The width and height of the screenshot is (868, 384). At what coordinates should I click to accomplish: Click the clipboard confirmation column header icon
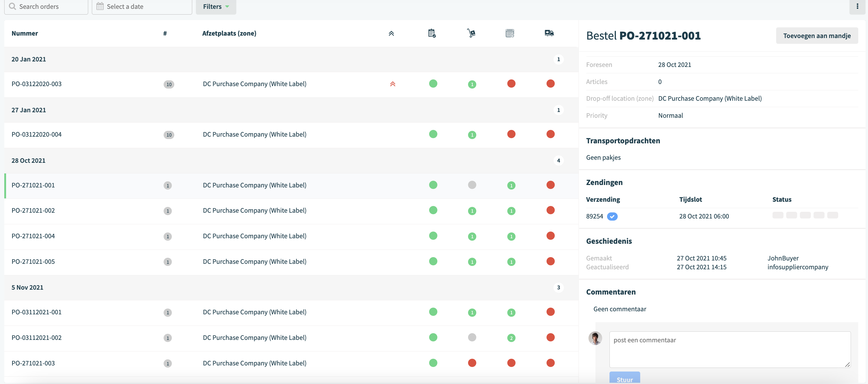coord(432,33)
